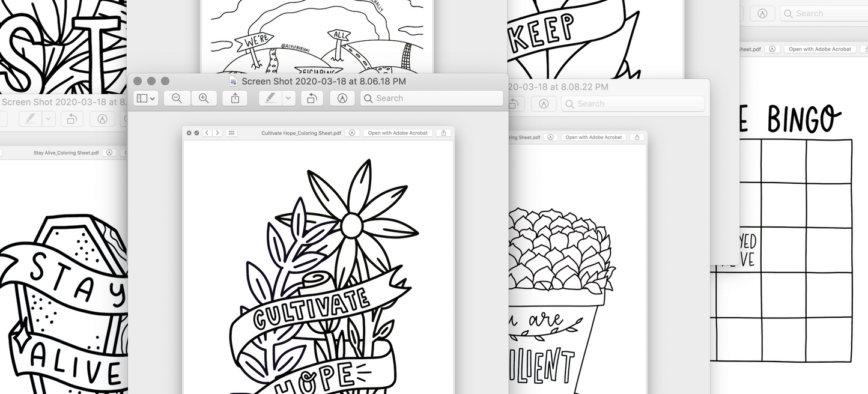Expand the highlight color dropdown arrow in front window
The width and height of the screenshot is (868, 394).
click(289, 98)
